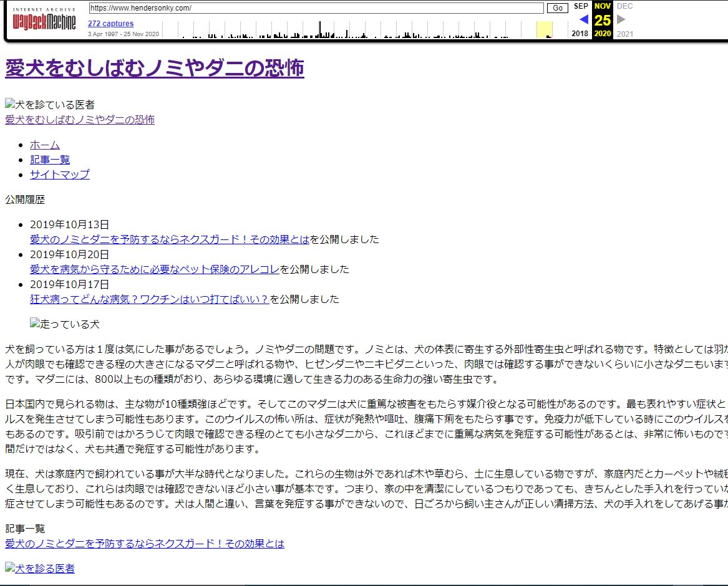The height and width of the screenshot is (586, 728).
Task: Open the 272 captures link
Action: coord(110,24)
